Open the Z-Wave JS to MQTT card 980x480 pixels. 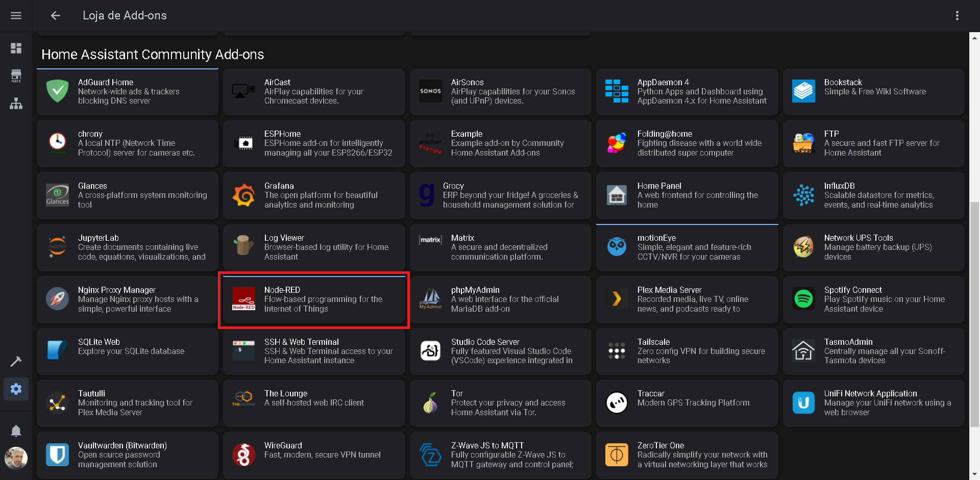point(500,455)
